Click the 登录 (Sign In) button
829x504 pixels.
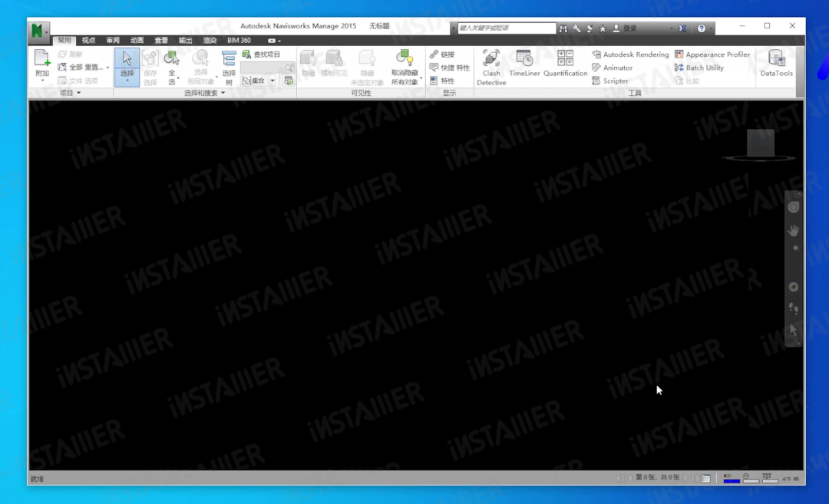click(625, 28)
